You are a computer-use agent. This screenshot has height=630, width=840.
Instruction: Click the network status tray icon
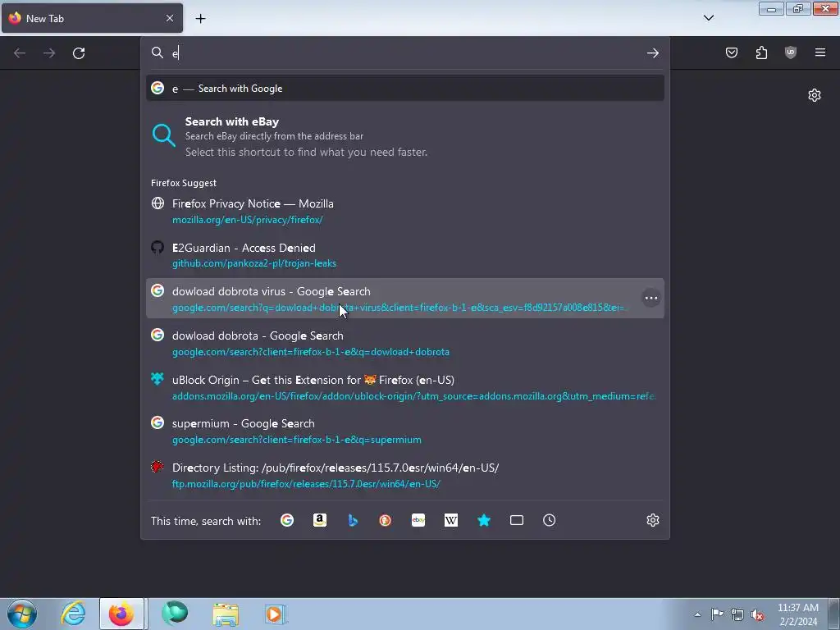click(737, 615)
